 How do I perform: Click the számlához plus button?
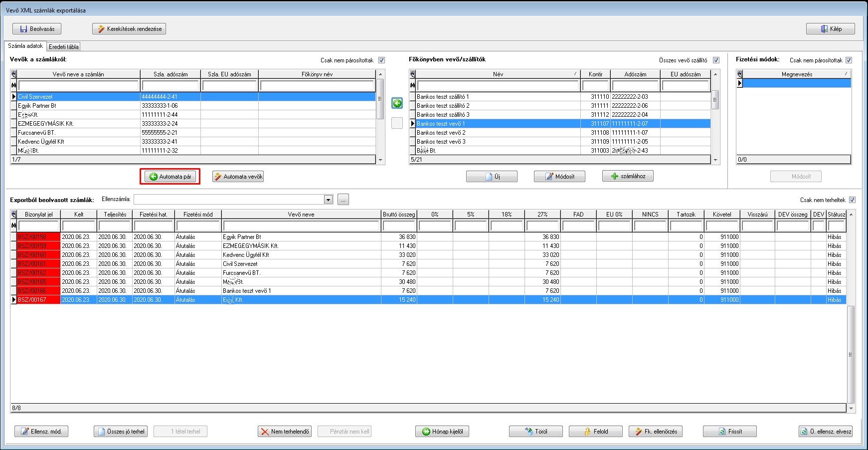628,176
